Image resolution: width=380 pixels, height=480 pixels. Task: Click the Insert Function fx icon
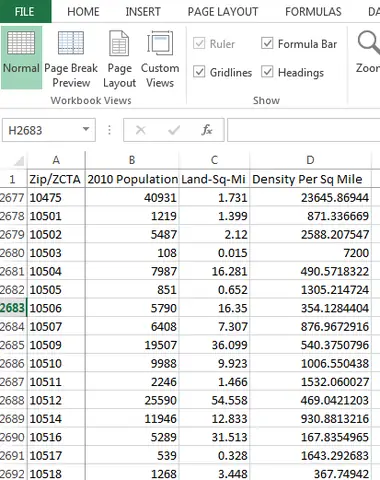(207, 130)
